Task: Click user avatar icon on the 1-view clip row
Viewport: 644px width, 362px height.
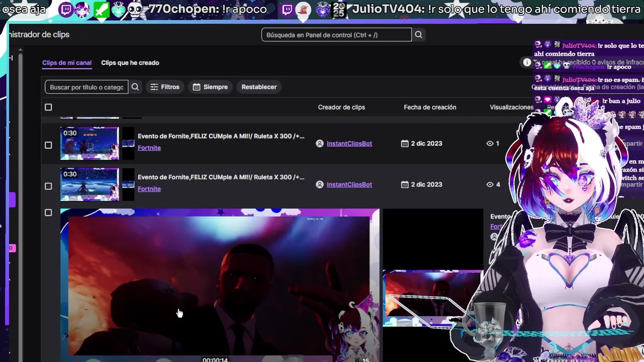Action: (319, 143)
